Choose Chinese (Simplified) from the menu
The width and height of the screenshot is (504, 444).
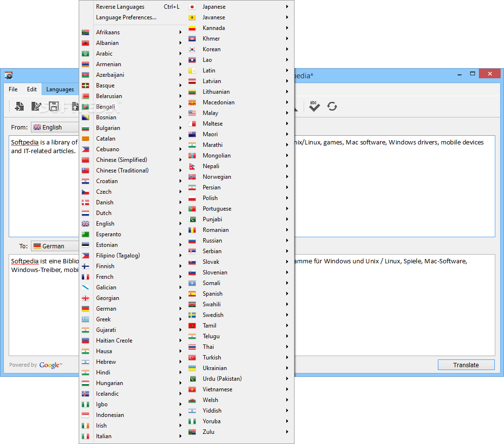click(133, 160)
